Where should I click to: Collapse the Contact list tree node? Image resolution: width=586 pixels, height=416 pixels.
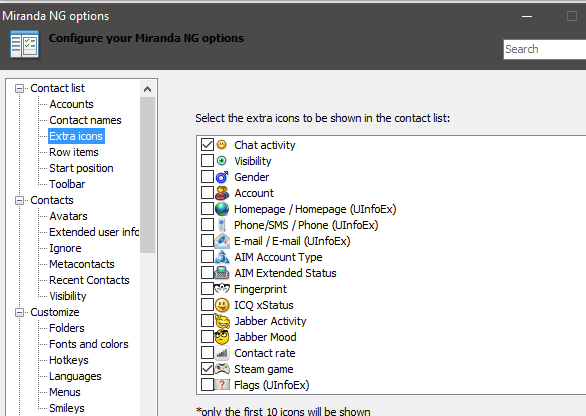(x=19, y=89)
